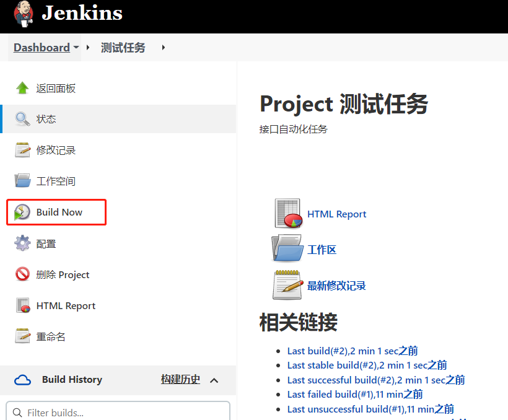Click the Jenkins title in header

click(82, 13)
